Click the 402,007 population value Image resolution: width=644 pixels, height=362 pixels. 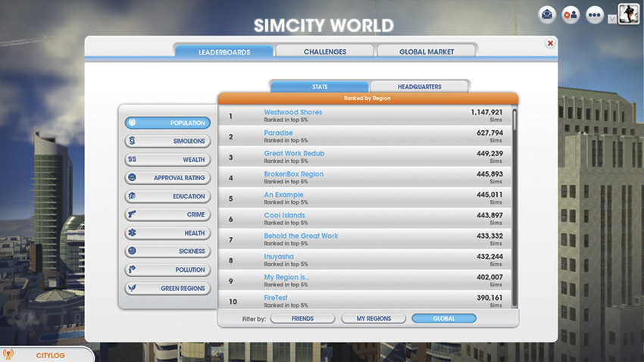pyautogui.click(x=489, y=277)
